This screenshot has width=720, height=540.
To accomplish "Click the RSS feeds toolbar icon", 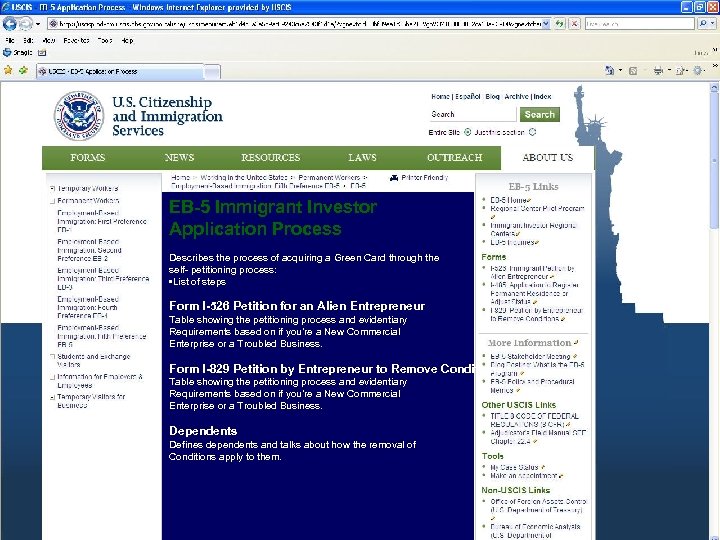I will click(633, 71).
